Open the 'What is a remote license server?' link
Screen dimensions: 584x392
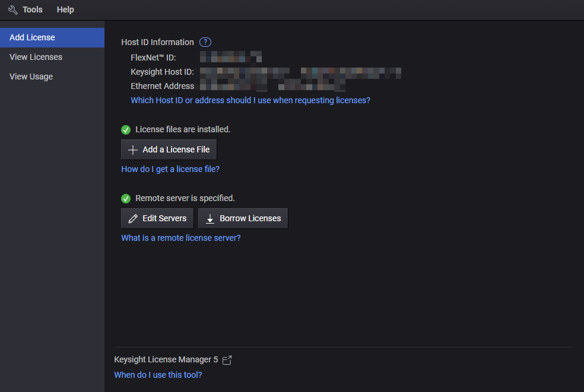click(180, 238)
